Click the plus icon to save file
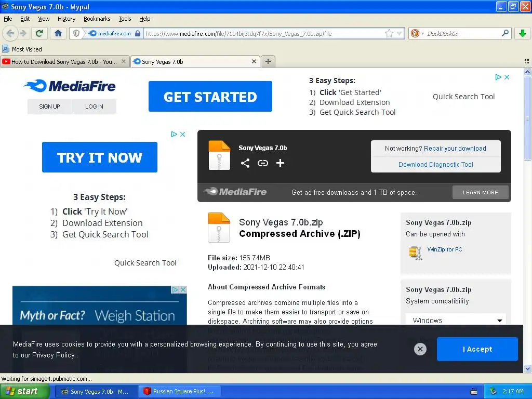This screenshot has width=532, height=399. [x=280, y=163]
